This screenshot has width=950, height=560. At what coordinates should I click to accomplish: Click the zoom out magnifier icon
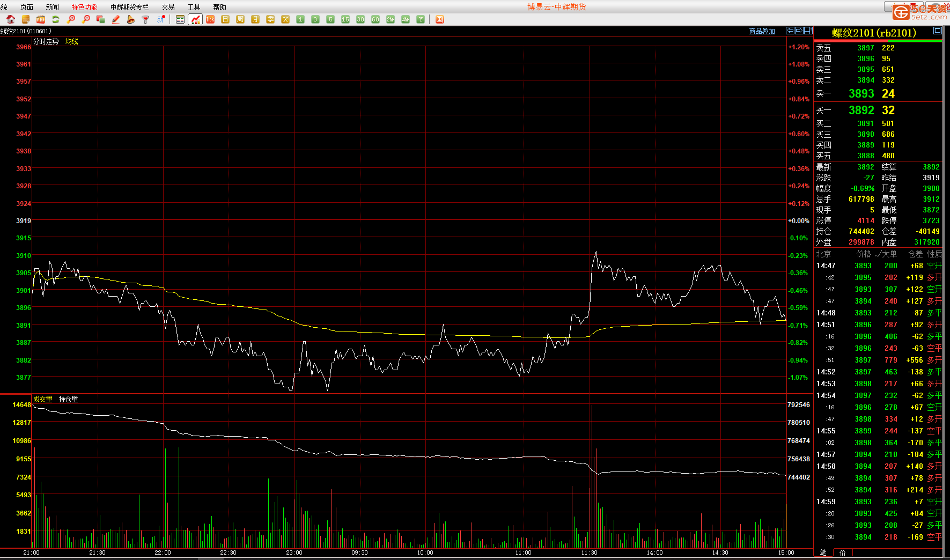click(x=86, y=19)
